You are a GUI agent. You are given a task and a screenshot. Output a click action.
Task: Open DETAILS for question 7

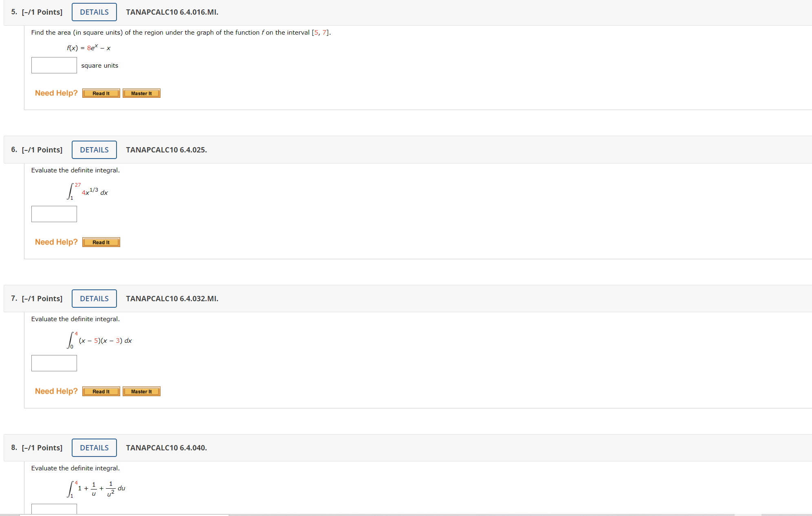(94, 299)
